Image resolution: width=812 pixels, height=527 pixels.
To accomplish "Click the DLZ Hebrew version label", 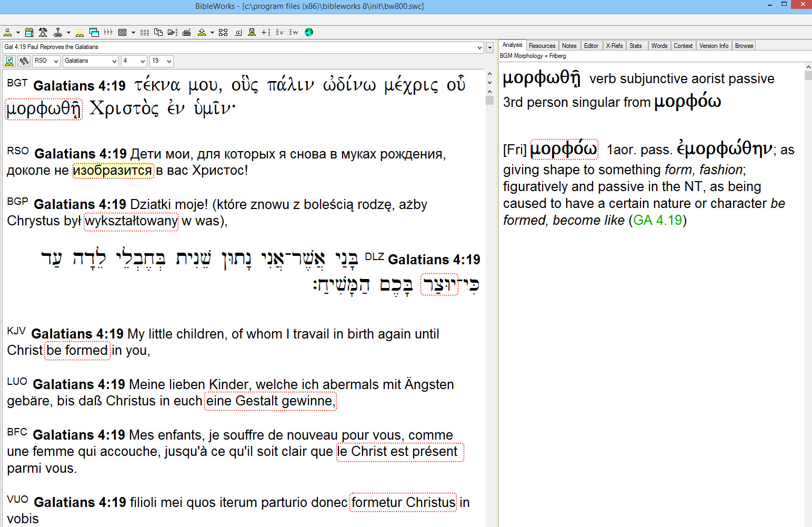I will [374, 257].
